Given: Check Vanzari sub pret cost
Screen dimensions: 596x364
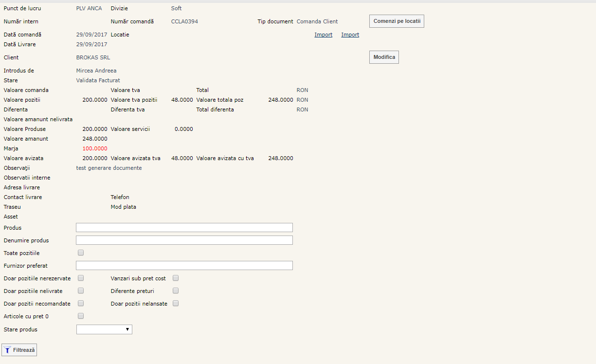Looking at the screenshot, I should pos(176,278).
